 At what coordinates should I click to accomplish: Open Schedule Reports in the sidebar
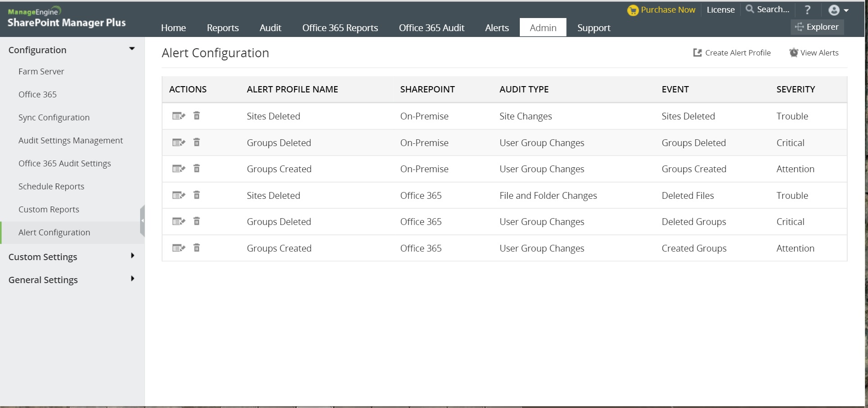click(51, 187)
